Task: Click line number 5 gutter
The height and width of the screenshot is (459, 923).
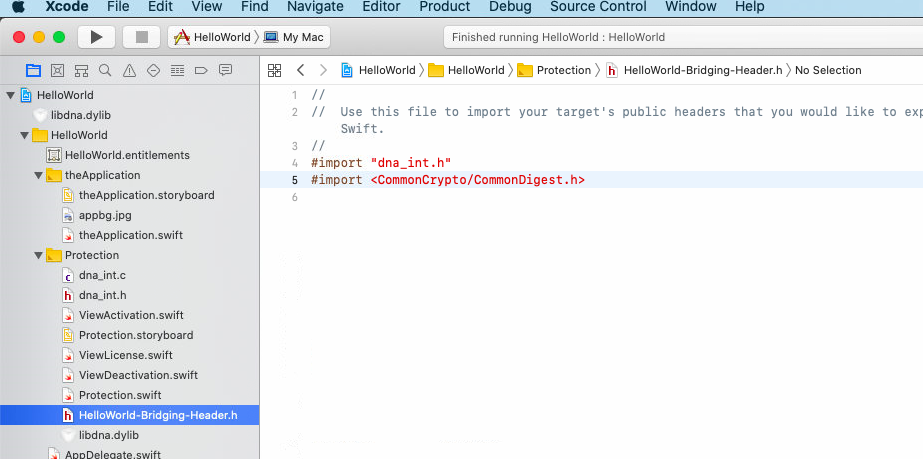Action: coord(296,180)
